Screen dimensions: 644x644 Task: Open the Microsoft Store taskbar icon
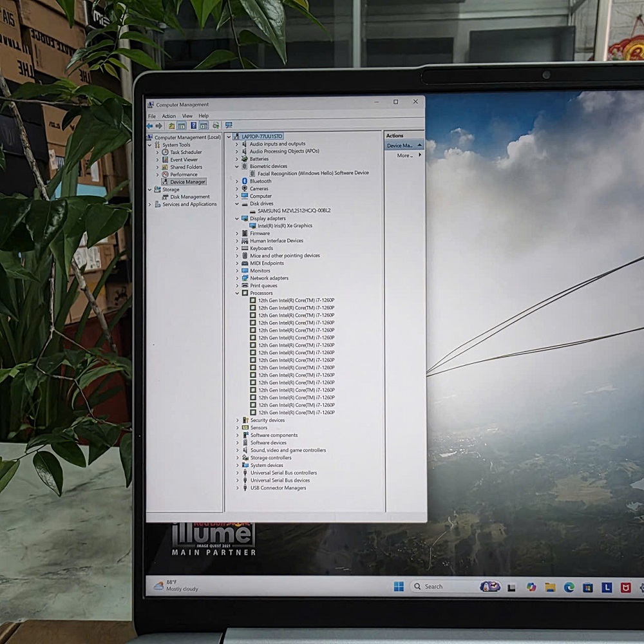tap(588, 588)
